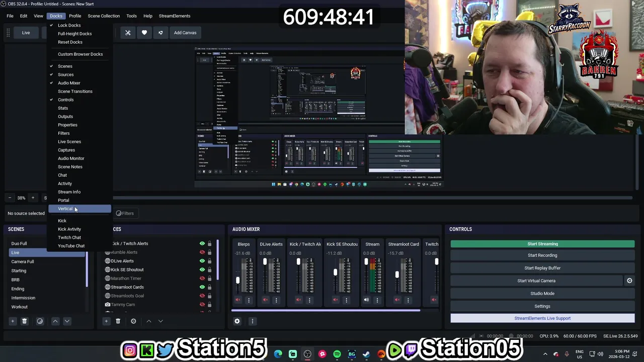The width and height of the screenshot is (644, 362).
Task: Click the heart icon in top toolbar
Action: point(144,33)
